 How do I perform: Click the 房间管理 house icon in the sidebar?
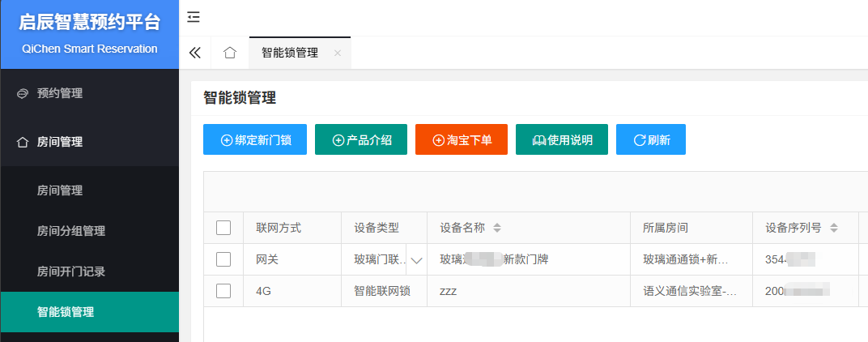pos(22,143)
